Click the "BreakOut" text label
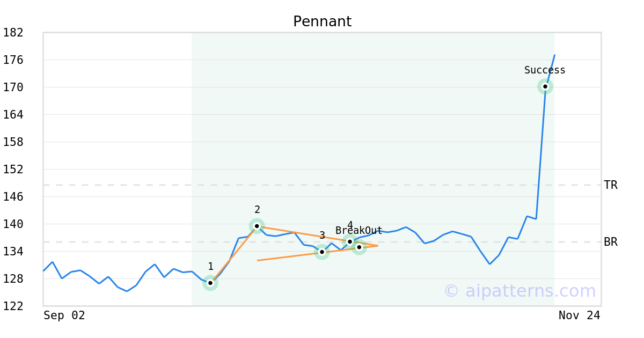Viewport: 644px width, 338px height. click(x=359, y=231)
